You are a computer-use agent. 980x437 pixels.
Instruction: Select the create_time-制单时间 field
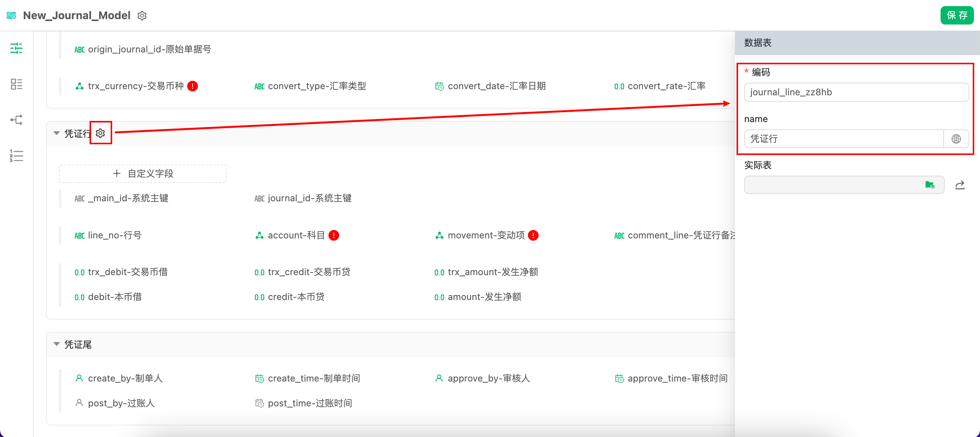[x=314, y=378]
